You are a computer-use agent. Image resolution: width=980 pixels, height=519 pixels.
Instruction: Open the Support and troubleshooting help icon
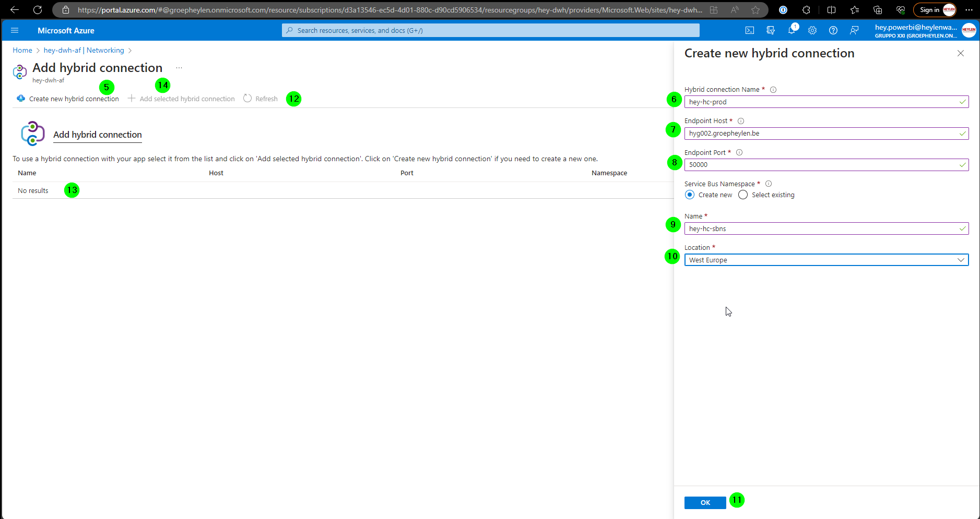click(833, 30)
